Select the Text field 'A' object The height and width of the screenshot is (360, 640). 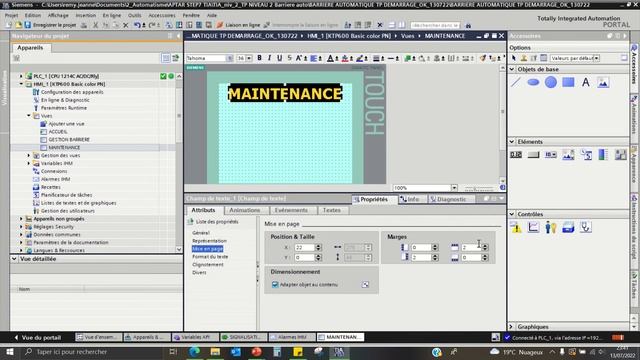[x=586, y=82]
